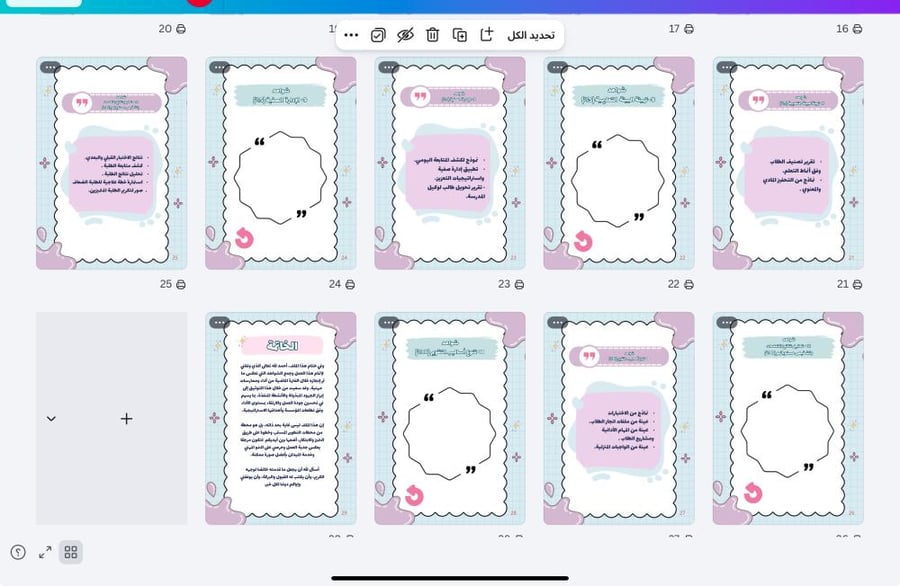Toggle the grid view button at the bottom left
This screenshot has height=586, width=900.
[x=71, y=552]
